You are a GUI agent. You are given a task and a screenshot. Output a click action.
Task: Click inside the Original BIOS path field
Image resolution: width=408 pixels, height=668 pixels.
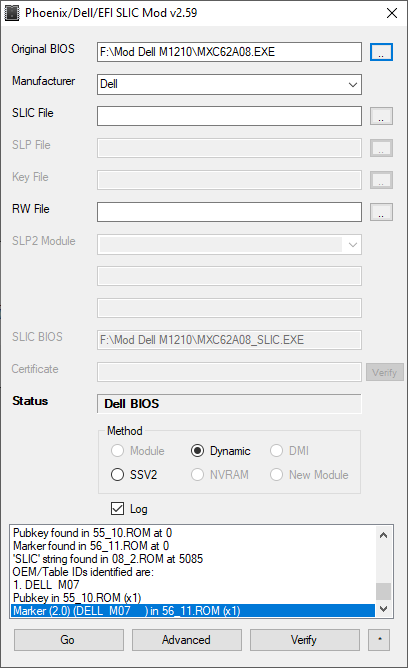pyautogui.click(x=229, y=52)
